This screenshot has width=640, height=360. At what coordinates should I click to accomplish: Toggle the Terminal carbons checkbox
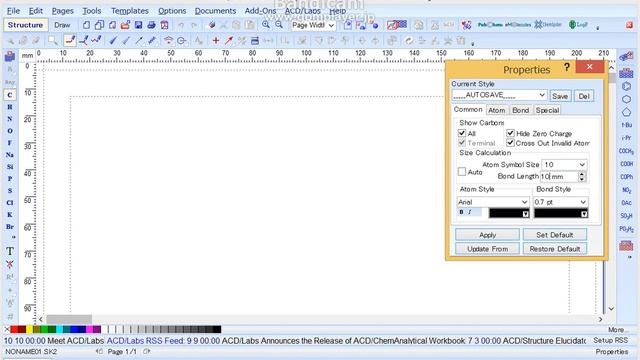[x=462, y=143]
